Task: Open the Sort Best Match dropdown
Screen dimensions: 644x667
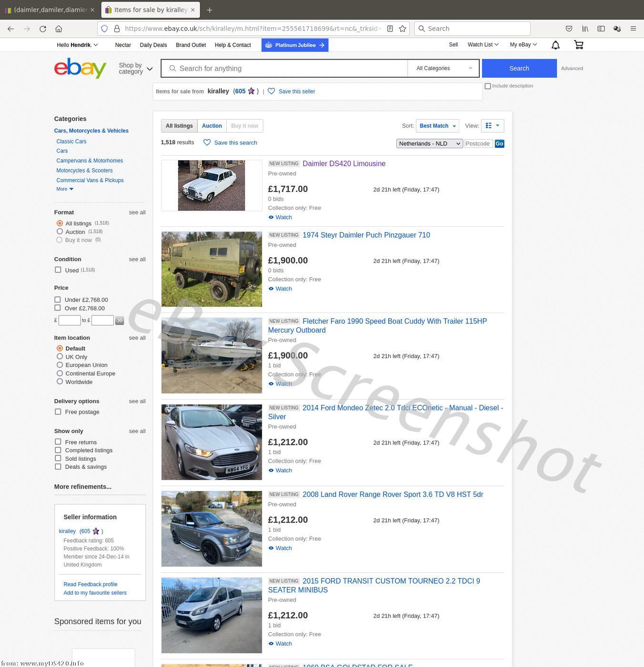Action: pos(437,126)
